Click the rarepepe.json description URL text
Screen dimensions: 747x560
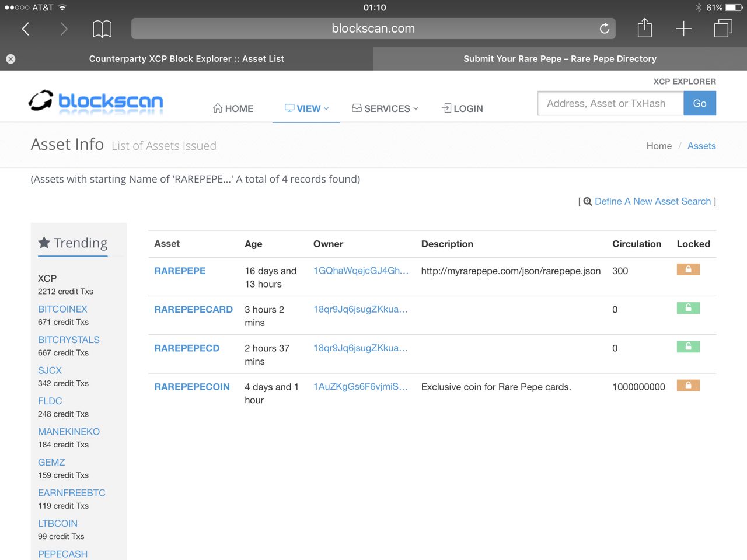coord(511,271)
